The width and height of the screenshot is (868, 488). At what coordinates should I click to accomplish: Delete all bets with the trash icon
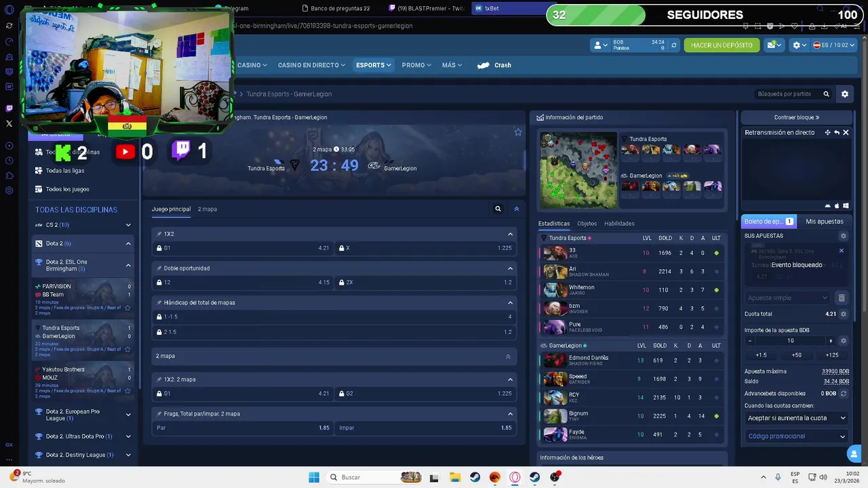tap(842, 298)
